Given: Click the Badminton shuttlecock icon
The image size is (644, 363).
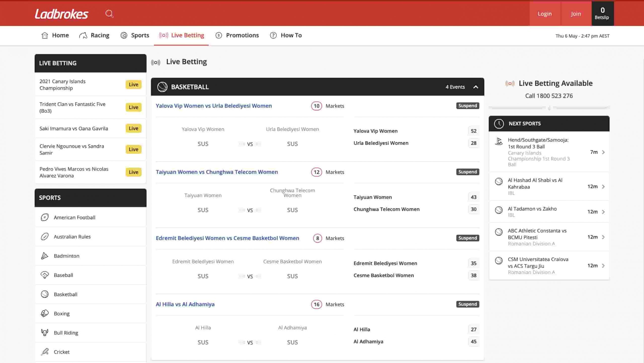Looking at the screenshot, I should tap(45, 256).
